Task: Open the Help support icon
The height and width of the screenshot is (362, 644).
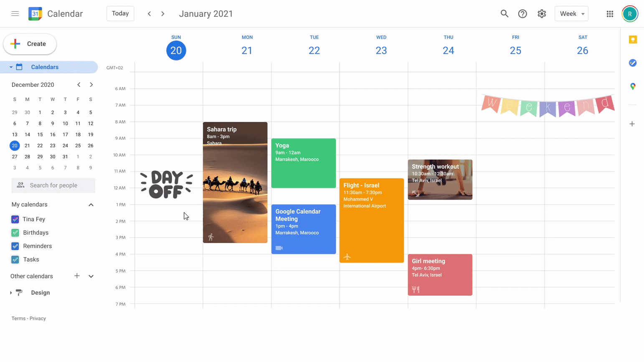Action: tap(522, 14)
